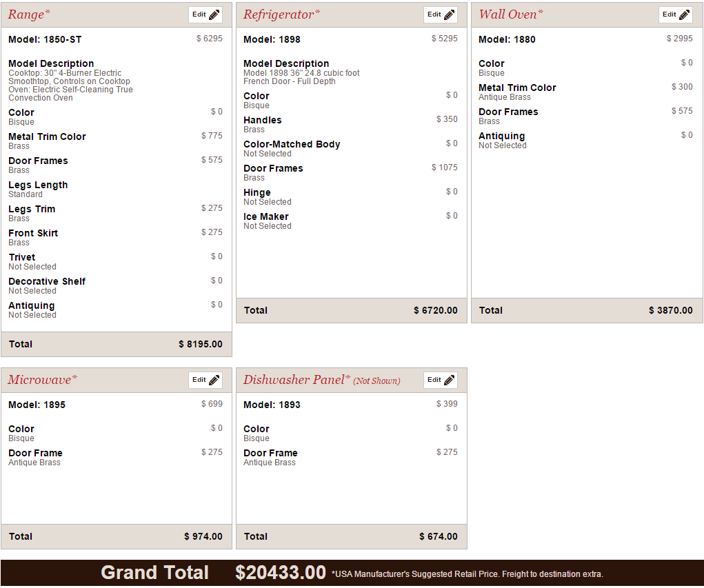The image size is (704, 588).
Task: Click the Range total of $8195.00
Action: [200, 344]
